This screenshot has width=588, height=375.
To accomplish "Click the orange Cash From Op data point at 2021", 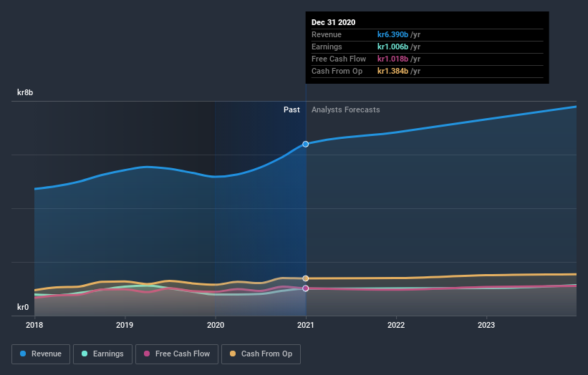I will tap(306, 278).
